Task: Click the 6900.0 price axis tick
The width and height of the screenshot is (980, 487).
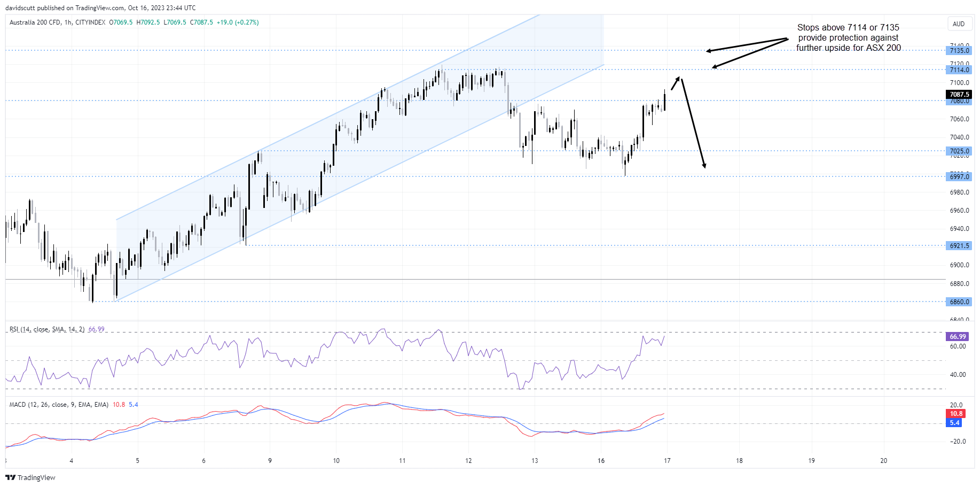Action: point(959,265)
